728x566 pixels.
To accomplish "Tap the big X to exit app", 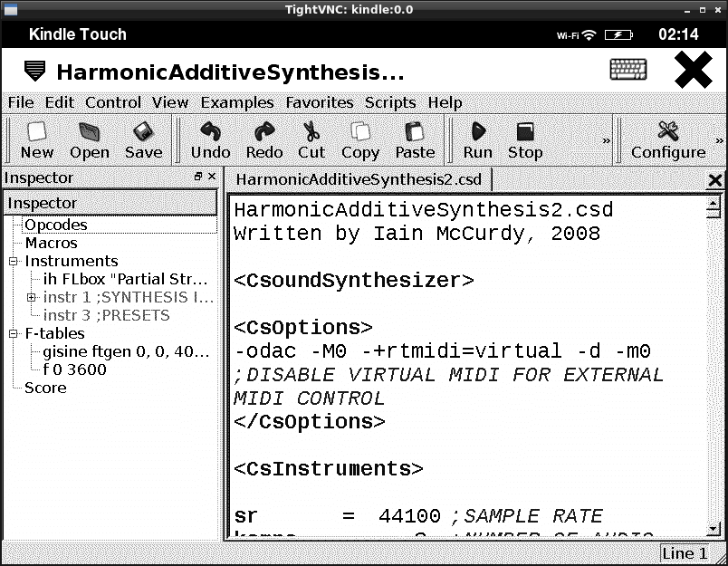I will pyautogui.click(x=694, y=70).
